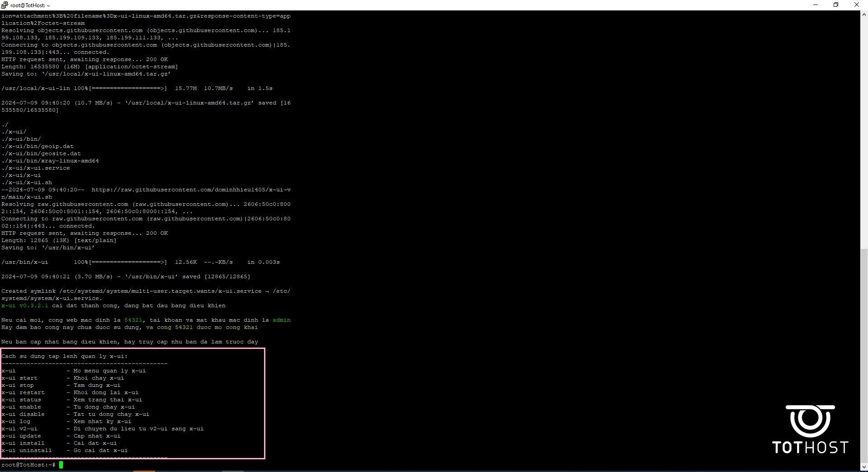The image size is (868, 472).
Task: Click the ./x-ui/bin/geoip.dat file line
Action: click(x=38, y=146)
